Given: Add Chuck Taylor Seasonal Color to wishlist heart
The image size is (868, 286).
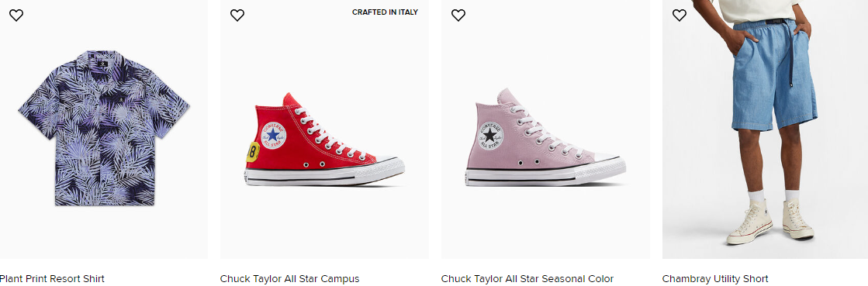Looking at the screenshot, I should 458,16.
